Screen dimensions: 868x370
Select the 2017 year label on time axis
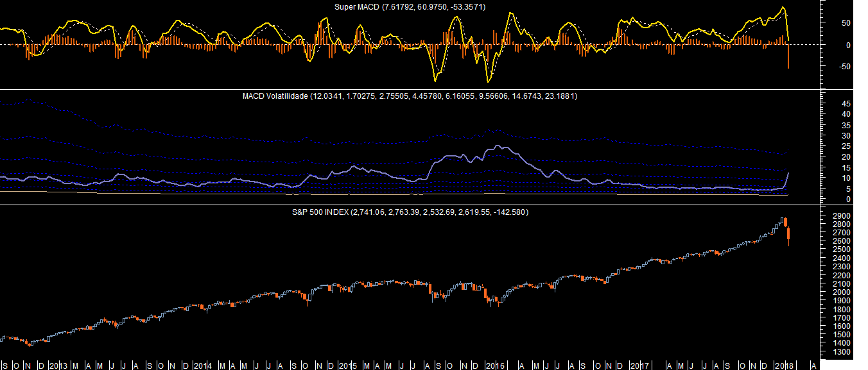[638, 365]
